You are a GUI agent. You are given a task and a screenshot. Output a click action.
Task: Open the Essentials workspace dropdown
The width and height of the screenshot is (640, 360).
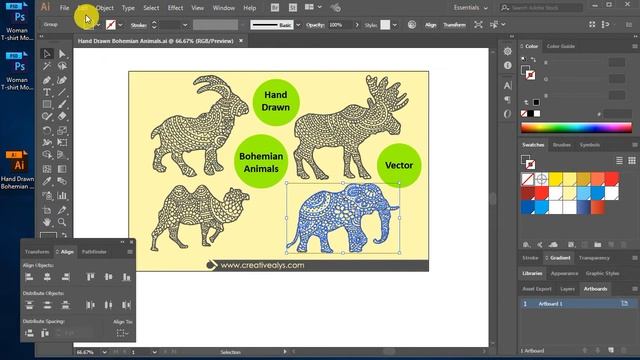(x=471, y=8)
